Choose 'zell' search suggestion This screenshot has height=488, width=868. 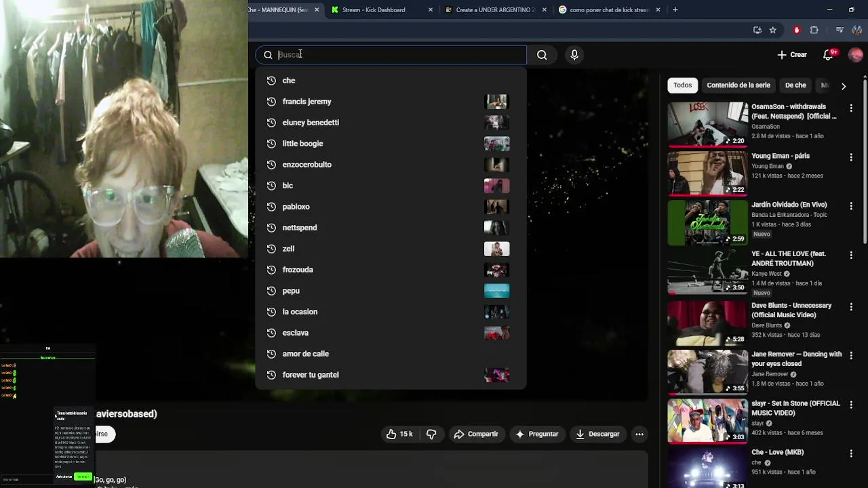click(x=391, y=249)
